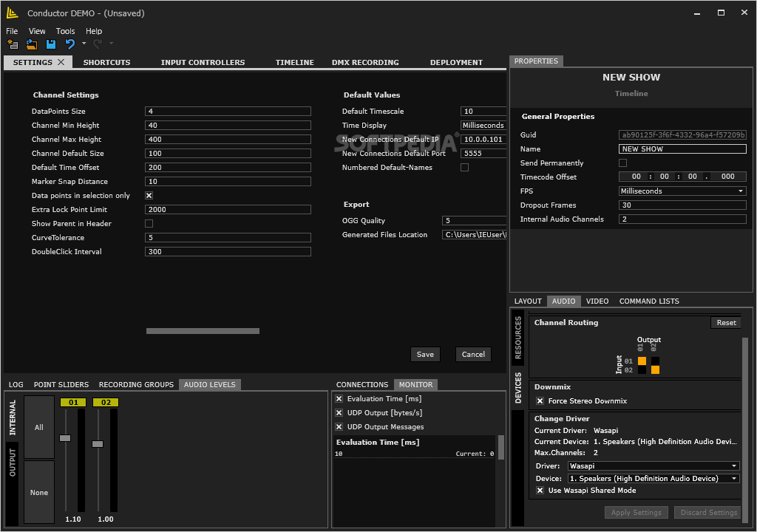
Task: Open the Driver dropdown
Action: (654, 465)
